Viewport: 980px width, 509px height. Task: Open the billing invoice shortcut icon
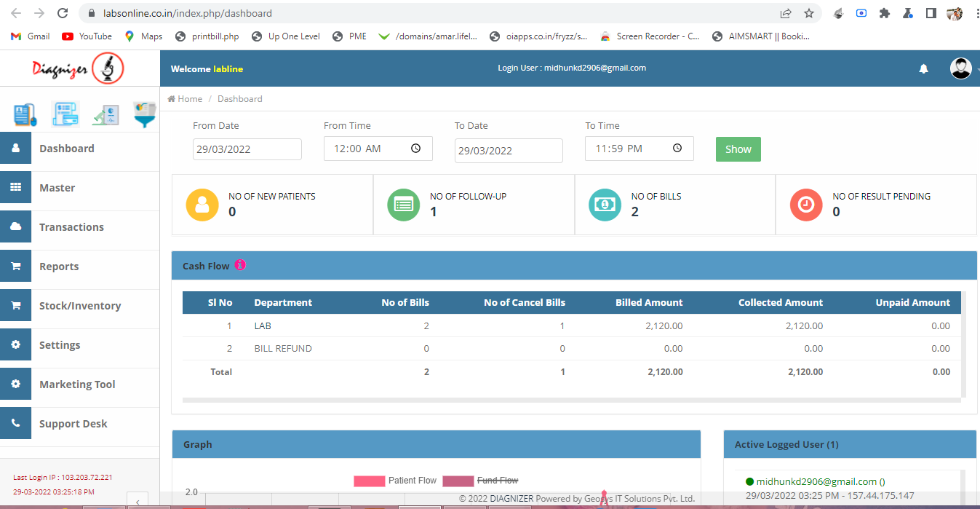point(65,114)
